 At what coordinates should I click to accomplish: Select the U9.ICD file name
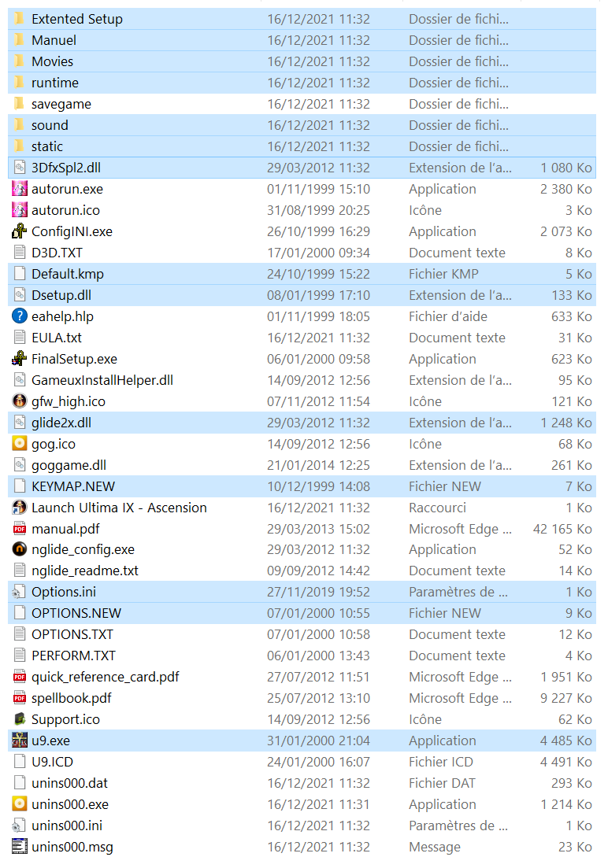[52, 762]
